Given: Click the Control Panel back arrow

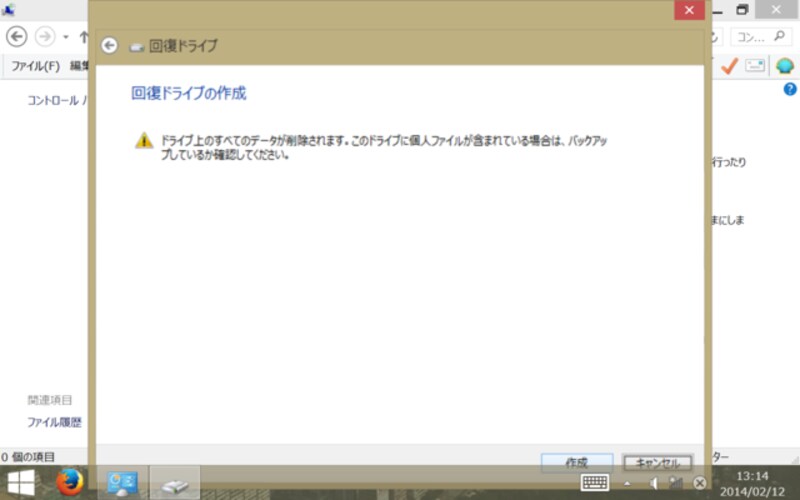Looking at the screenshot, I should [x=16, y=37].
